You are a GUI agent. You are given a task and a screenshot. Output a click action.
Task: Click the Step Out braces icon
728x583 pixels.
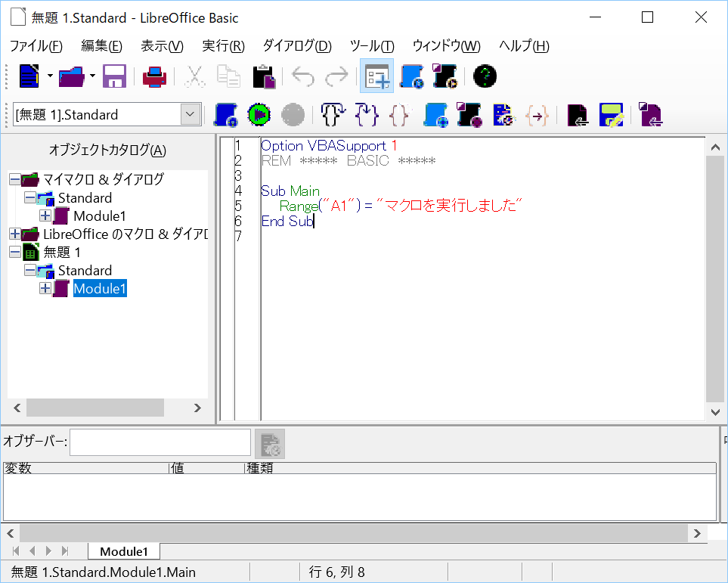point(400,115)
